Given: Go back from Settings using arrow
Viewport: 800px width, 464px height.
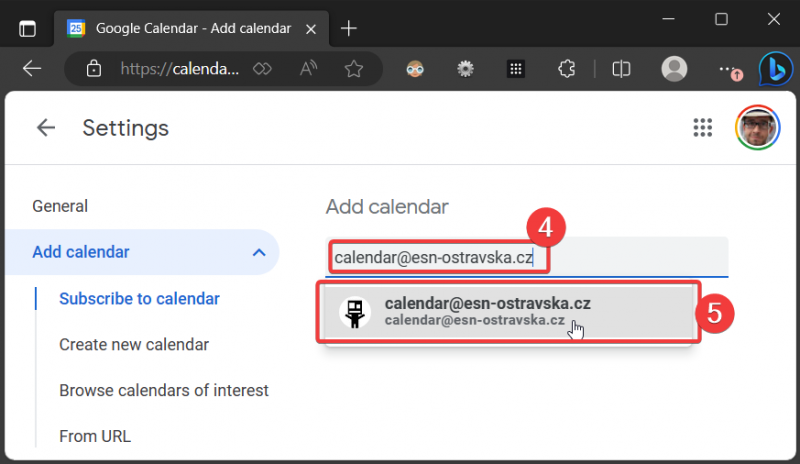Looking at the screenshot, I should [45, 128].
